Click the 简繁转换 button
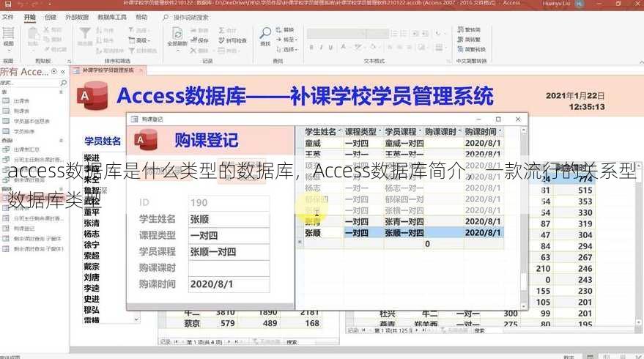The height and width of the screenshot is (359, 644). click(x=472, y=49)
